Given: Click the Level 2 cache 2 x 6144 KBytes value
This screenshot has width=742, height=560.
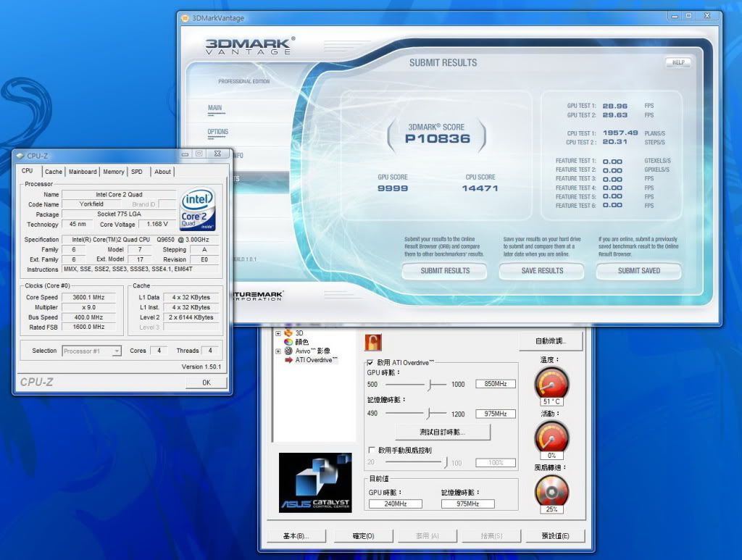Looking at the screenshot, I should coord(191,317).
